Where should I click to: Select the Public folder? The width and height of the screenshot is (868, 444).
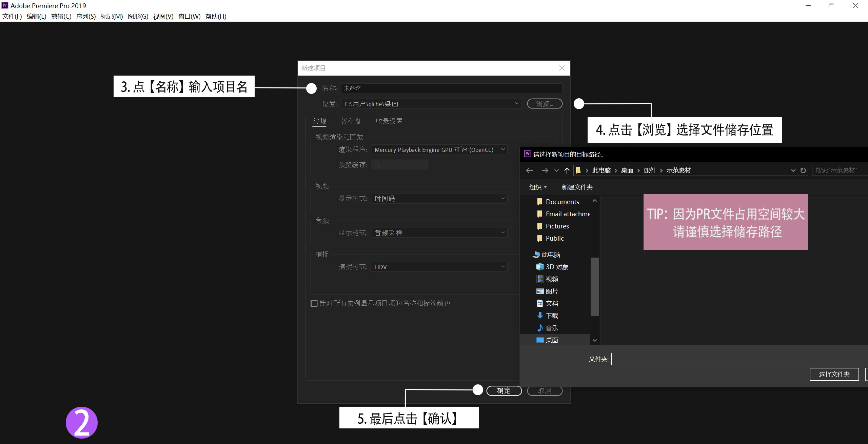pyautogui.click(x=550, y=238)
